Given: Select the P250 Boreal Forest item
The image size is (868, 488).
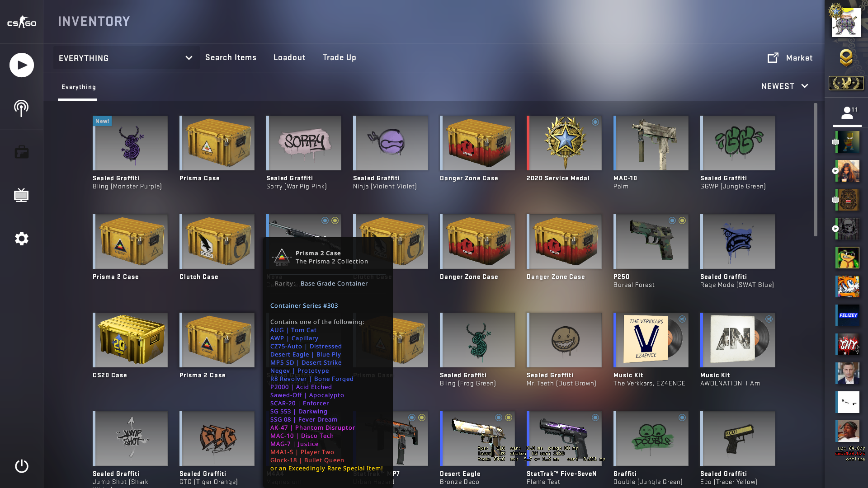Looking at the screenshot, I should (x=651, y=241).
